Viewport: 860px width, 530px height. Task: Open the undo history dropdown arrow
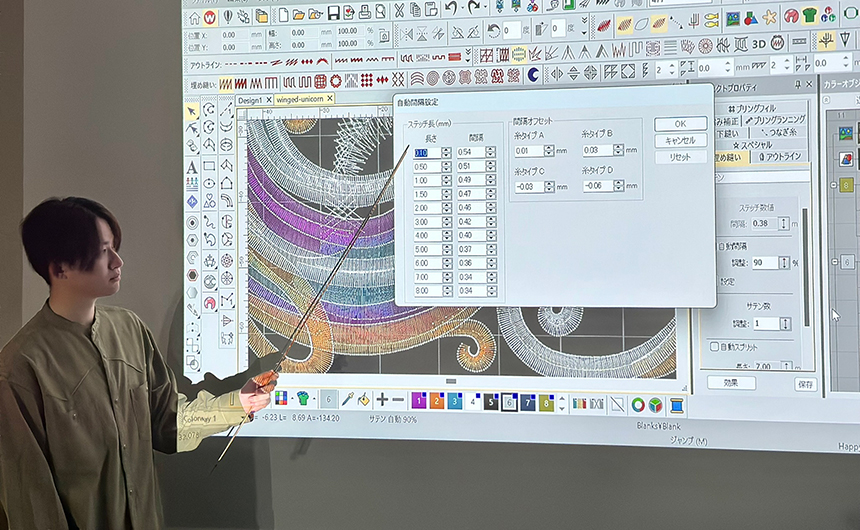point(462,8)
